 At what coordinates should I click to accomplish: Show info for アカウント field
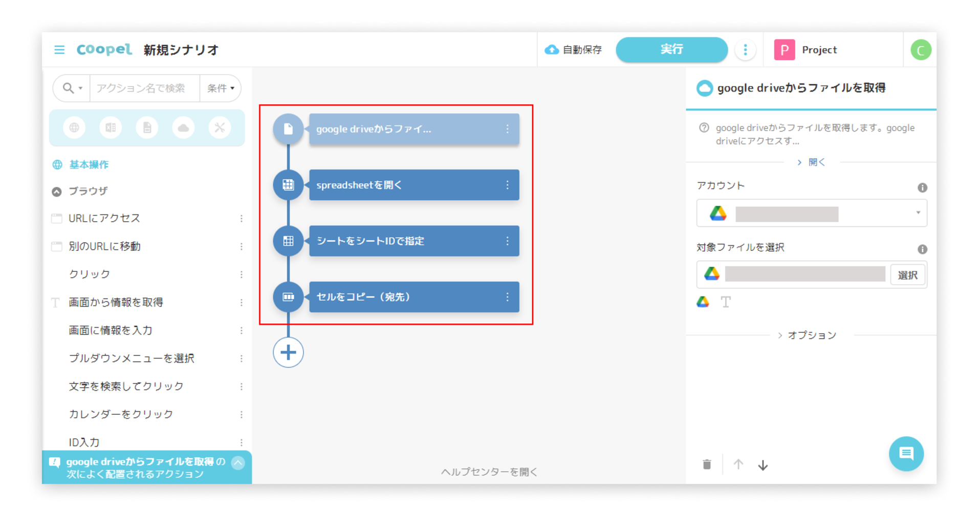click(922, 188)
